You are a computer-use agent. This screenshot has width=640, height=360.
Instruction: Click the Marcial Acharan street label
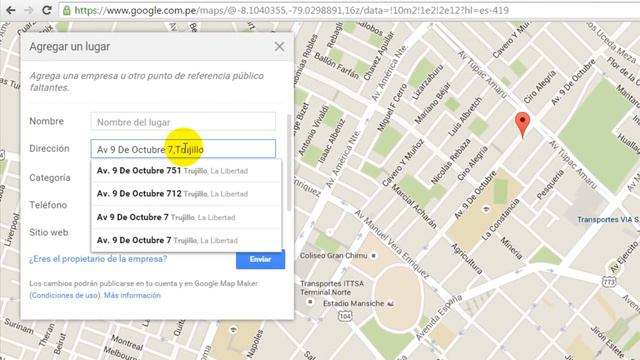coord(414,206)
